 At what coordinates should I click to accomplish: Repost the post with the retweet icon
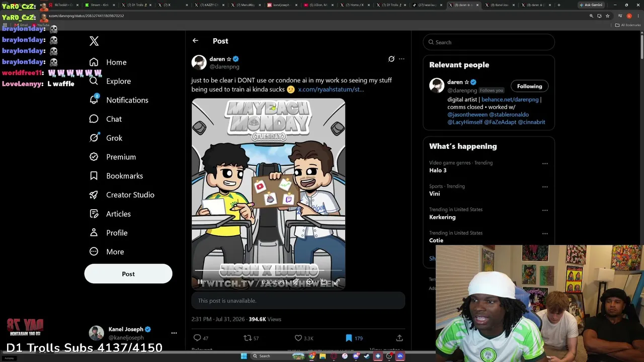click(x=248, y=338)
